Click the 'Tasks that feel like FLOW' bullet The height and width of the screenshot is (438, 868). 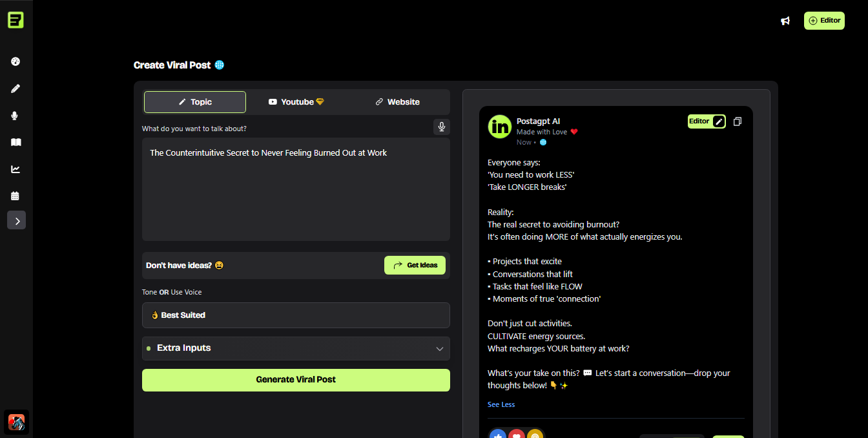click(x=535, y=287)
